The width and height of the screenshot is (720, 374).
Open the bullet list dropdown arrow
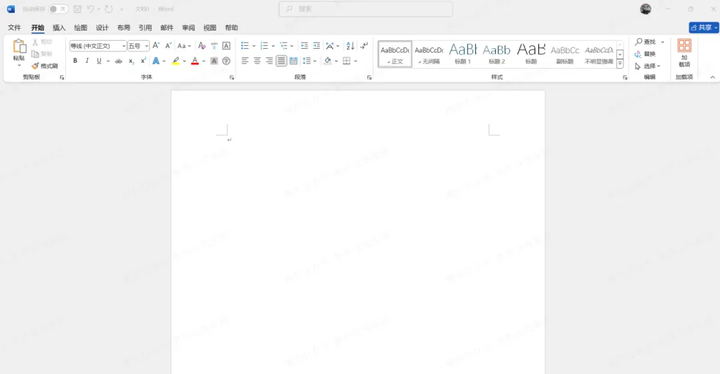253,45
